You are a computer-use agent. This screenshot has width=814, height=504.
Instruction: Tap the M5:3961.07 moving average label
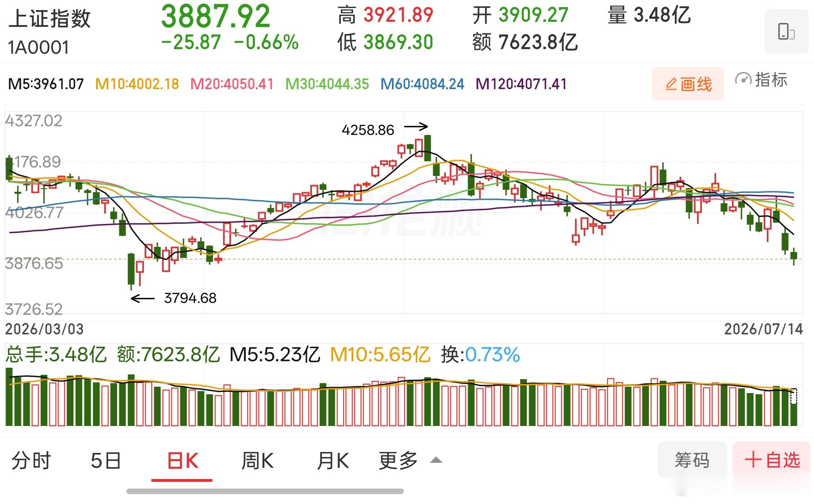click(46, 84)
